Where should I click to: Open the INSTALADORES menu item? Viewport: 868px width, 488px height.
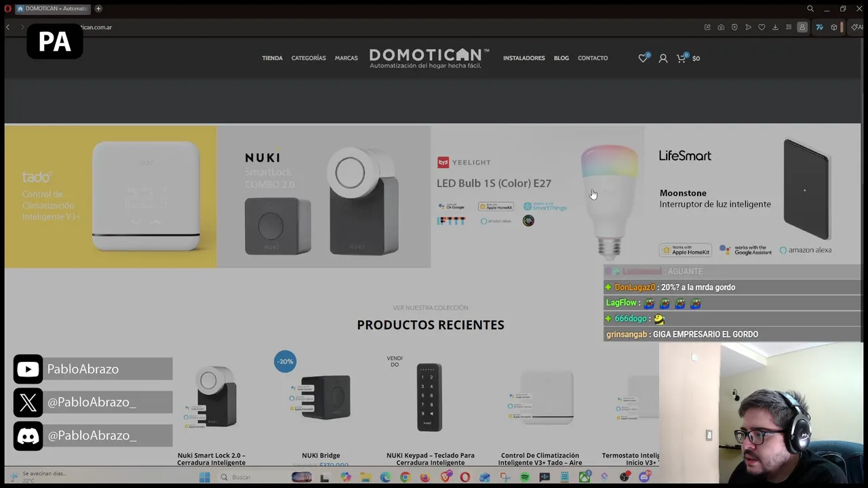[x=524, y=58]
